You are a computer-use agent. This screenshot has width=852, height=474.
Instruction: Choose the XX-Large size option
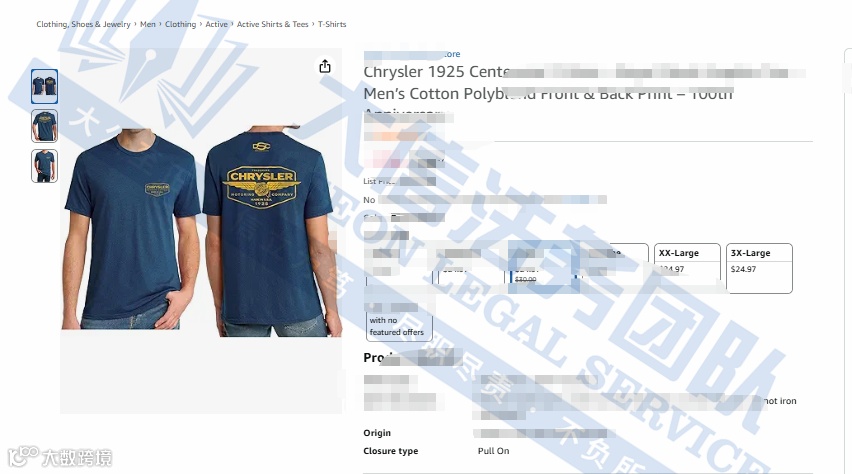click(687, 268)
